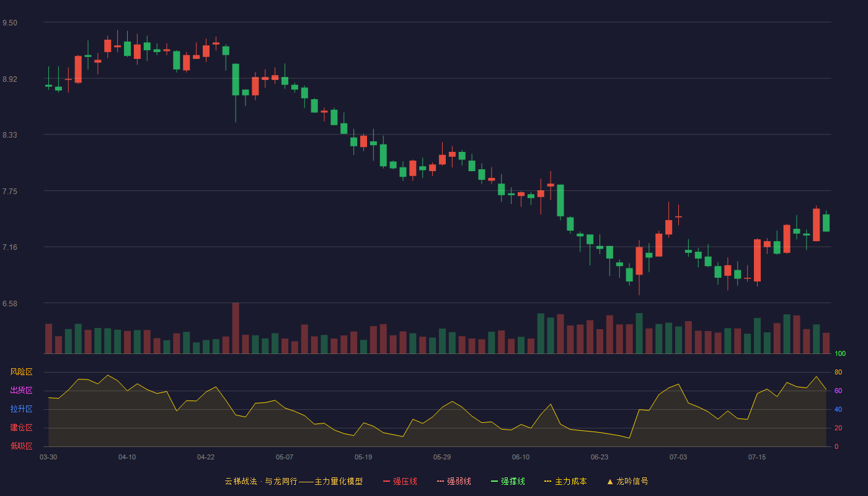The width and height of the screenshot is (868, 496).
Task: Click the 07-15 date label
Action: pos(757,457)
